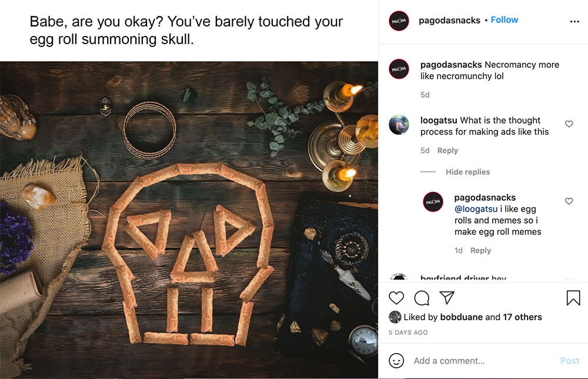Click the @loogatsu mention link
The width and height of the screenshot is (588, 379).
pos(476,209)
